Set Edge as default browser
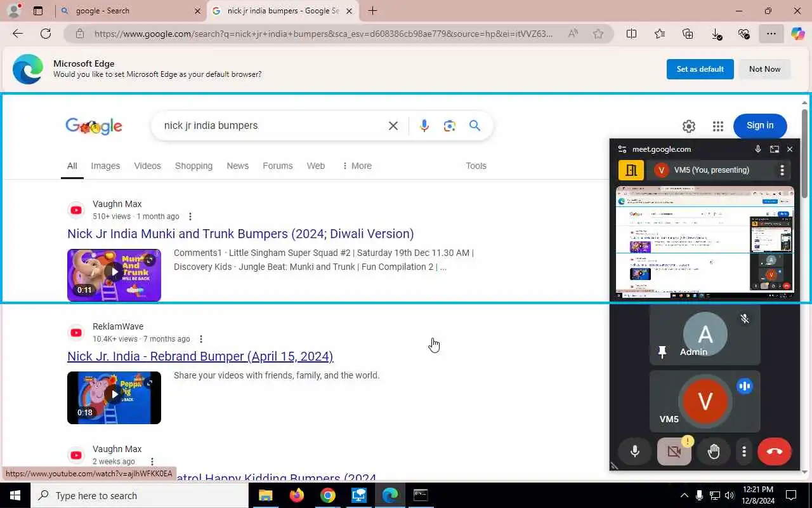Image resolution: width=812 pixels, height=508 pixels. point(700,69)
